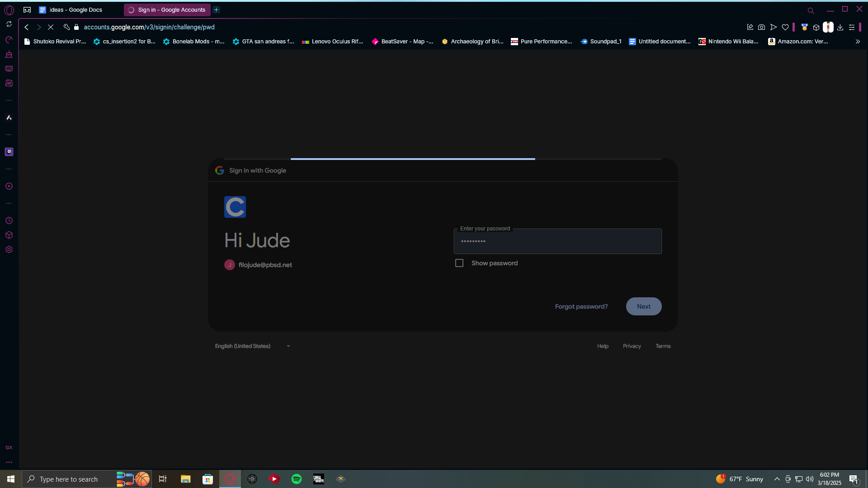Bookmark this page with heart icon
The image size is (868, 488).
pyautogui.click(x=785, y=27)
